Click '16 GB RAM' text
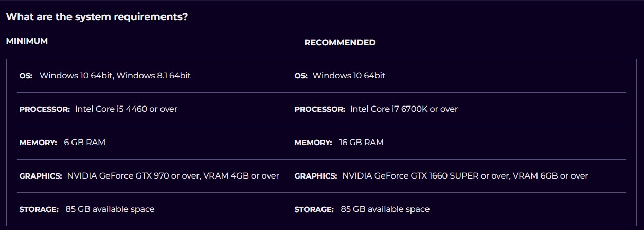Screen dimensions: 644x230 tap(362, 143)
